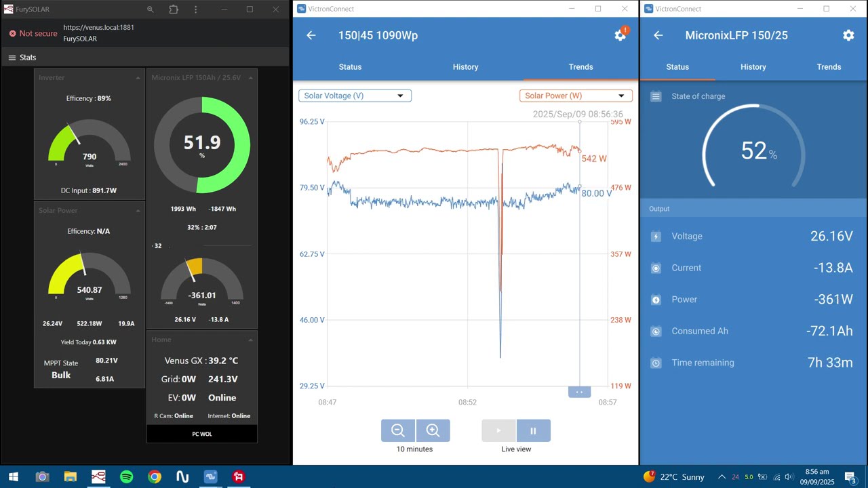Open the Stats hamburger menu
868x488 pixels.
12,58
